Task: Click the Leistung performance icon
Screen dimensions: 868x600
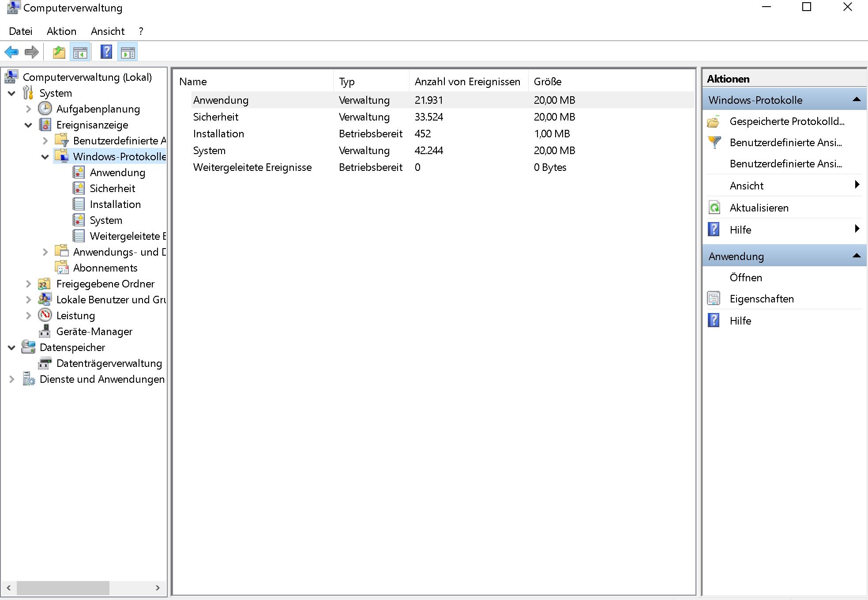Action: 45,315
